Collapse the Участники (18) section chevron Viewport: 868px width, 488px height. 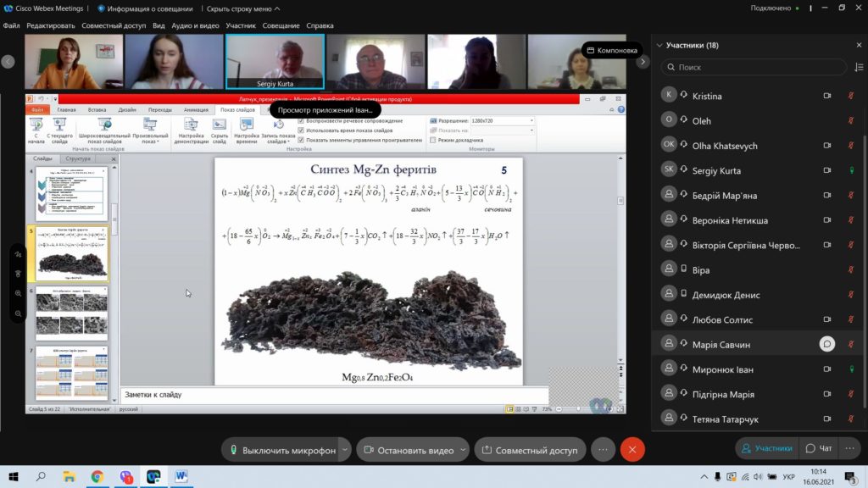[x=659, y=45]
